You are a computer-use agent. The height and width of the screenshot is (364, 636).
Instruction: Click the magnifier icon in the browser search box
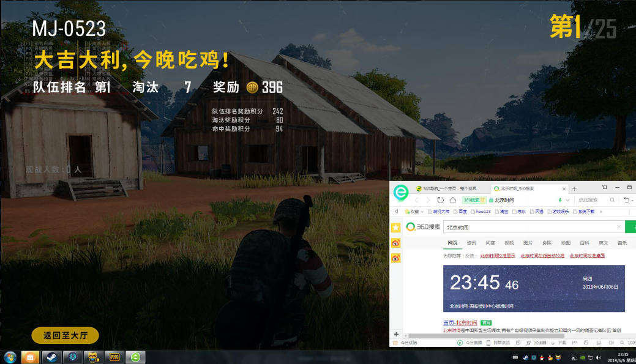[612, 200]
